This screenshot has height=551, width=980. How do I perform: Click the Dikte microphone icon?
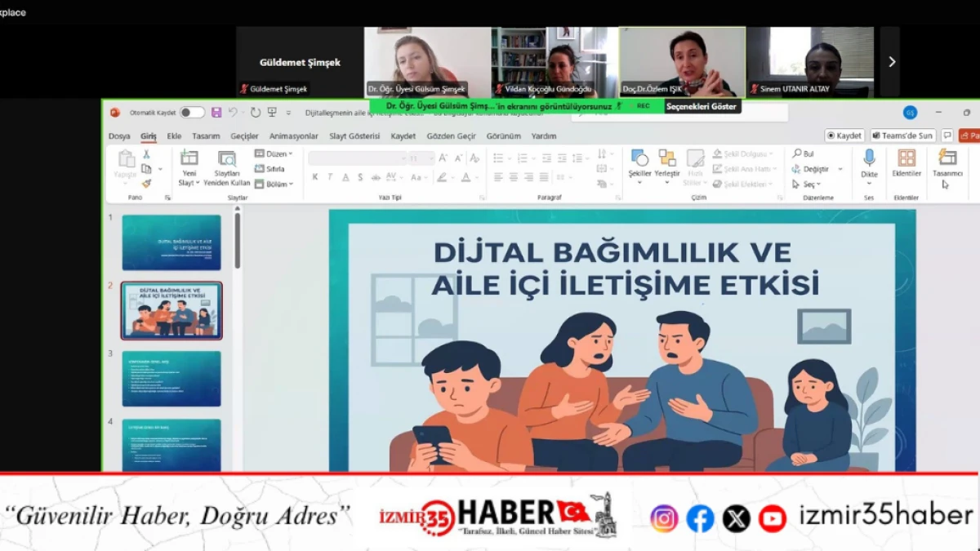[869, 158]
